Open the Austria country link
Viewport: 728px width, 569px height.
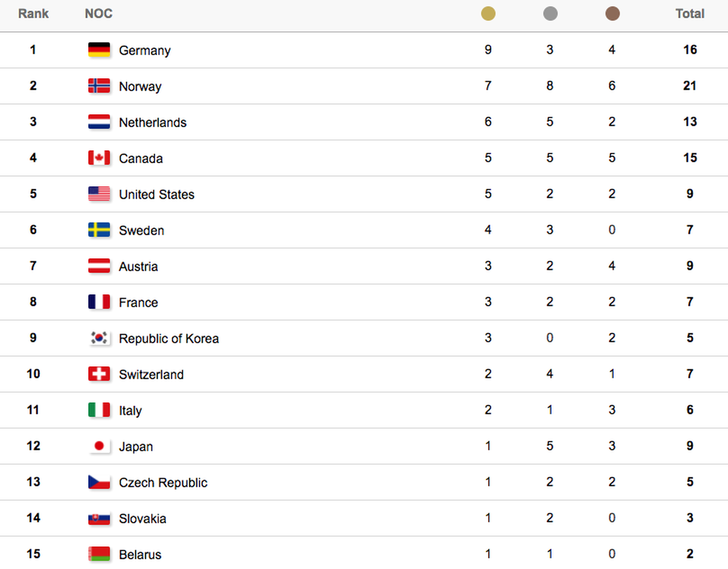click(138, 267)
